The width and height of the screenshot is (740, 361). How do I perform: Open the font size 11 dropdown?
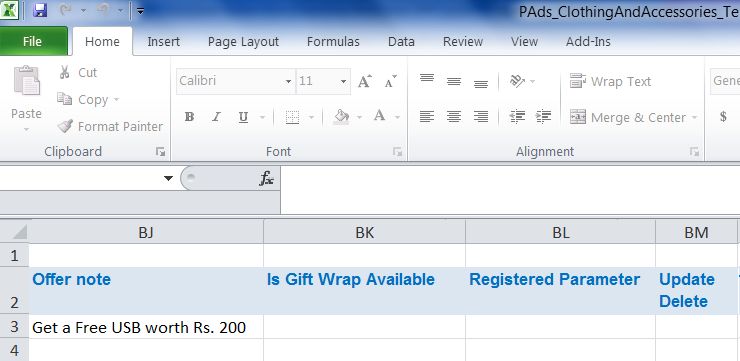coord(344,81)
